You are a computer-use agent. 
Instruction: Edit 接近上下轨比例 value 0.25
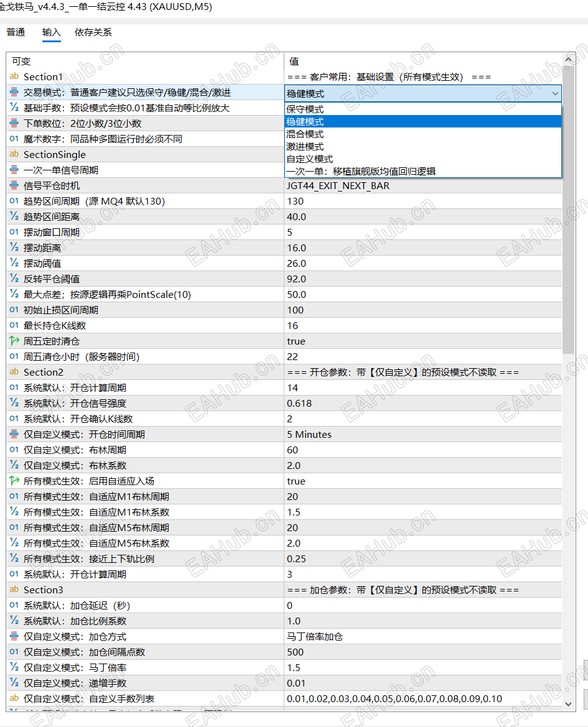pyautogui.click(x=423, y=558)
